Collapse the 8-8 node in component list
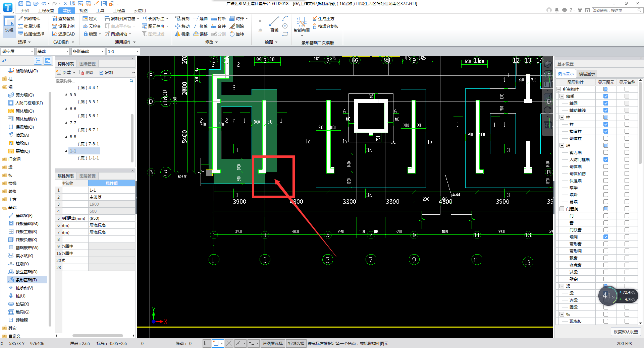644x348 pixels. [66, 137]
